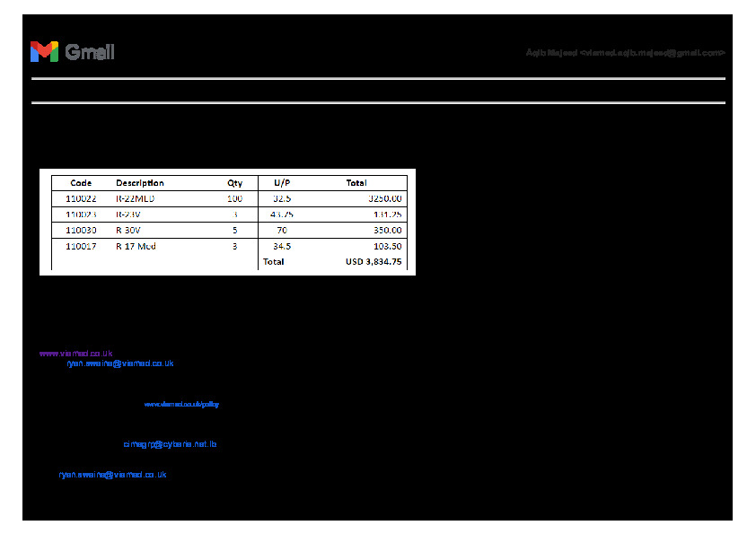The image size is (756, 534).
Task: Select the Qty column header
Action: click(234, 183)
